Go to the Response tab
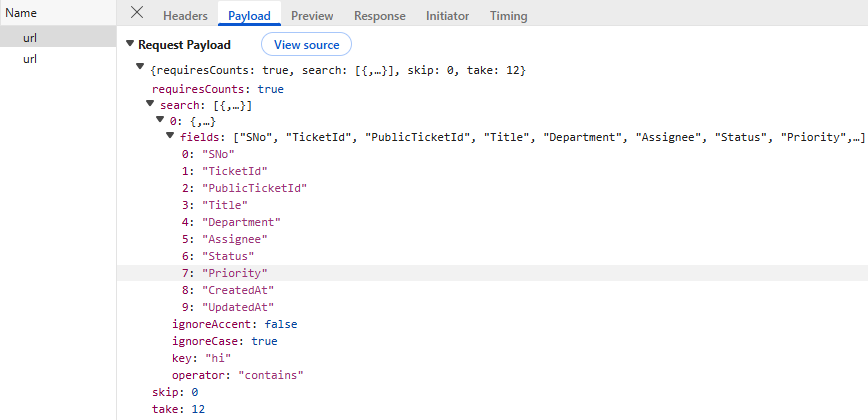 (380, 16)
